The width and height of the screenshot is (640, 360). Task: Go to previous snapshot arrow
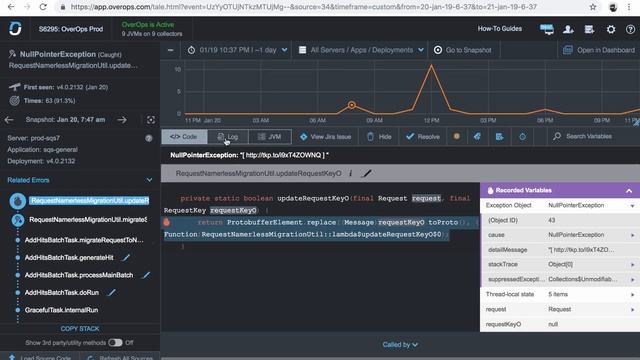tap(9, 120)
